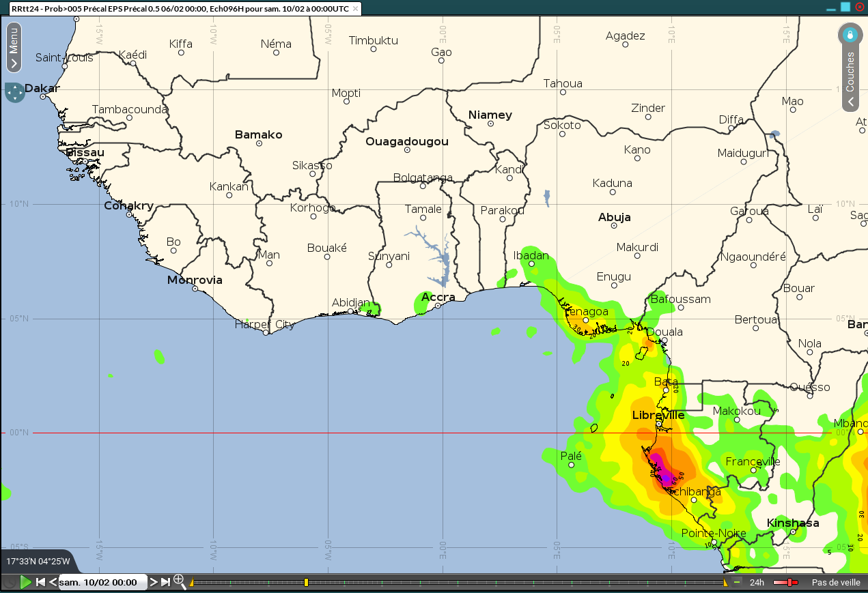Click the Kinshasa city label
868x593 pixels.
coord(793,523)
